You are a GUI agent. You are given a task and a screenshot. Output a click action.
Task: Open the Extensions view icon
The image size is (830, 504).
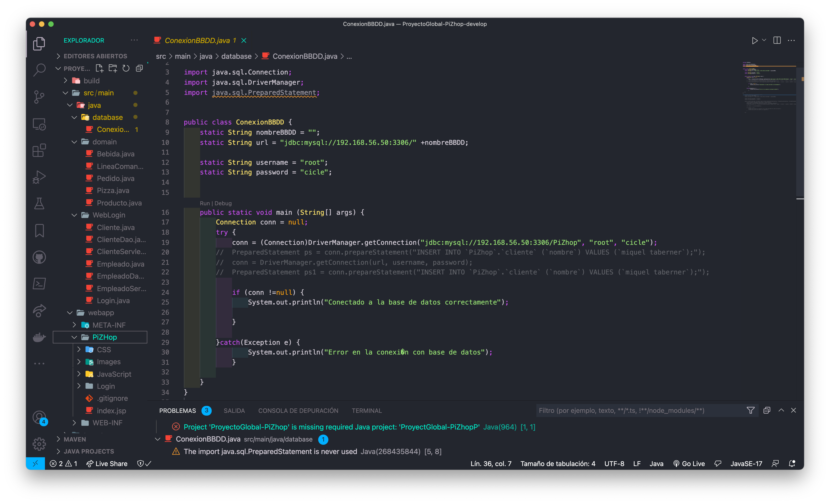[x=39, y=150]
